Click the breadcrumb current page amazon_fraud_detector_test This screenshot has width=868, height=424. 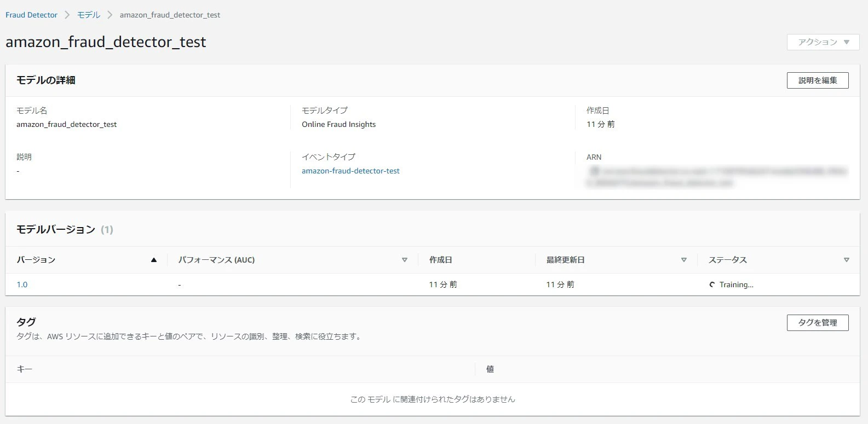click(170, 15)
